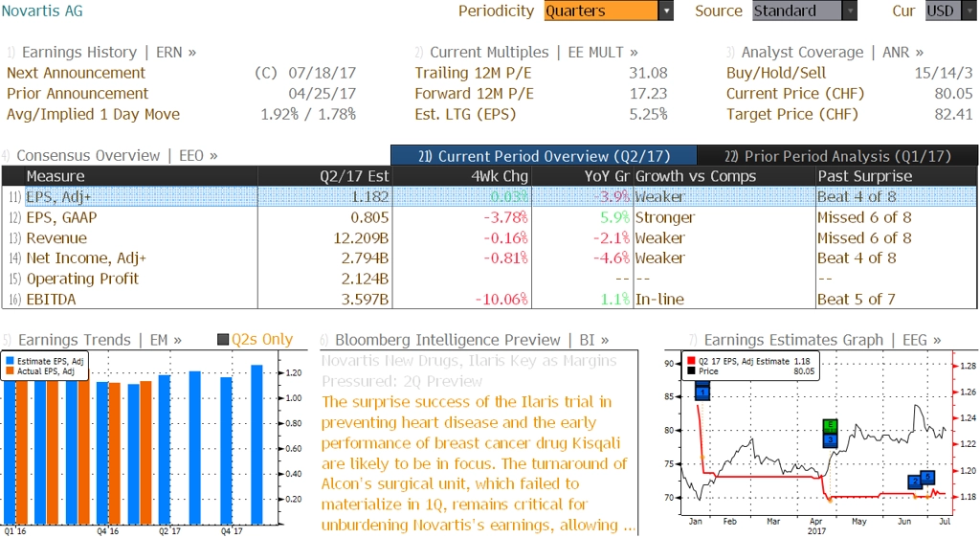Open the currency USD combo box
Image resolution: width=980 pixels, height=538 pixels.
click(951, 11)
